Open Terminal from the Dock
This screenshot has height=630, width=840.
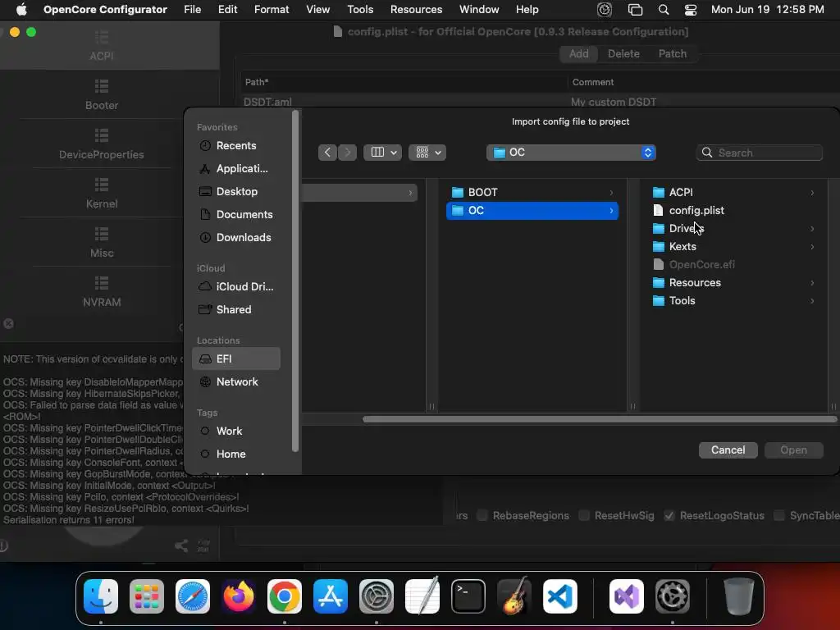468,596
